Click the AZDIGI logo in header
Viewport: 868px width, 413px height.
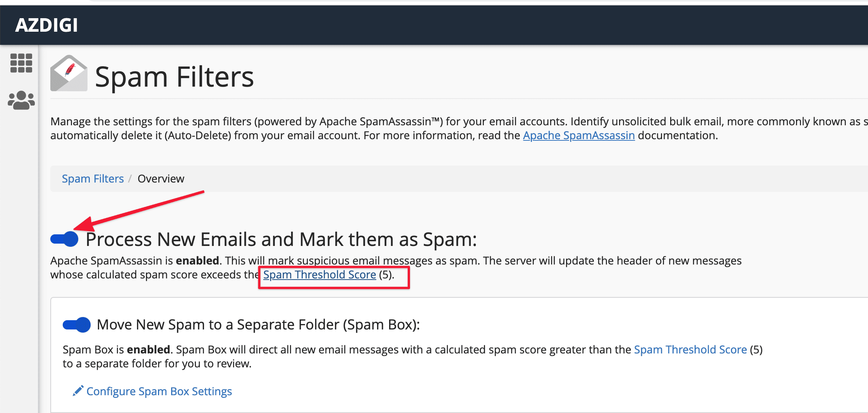[46, 26]
